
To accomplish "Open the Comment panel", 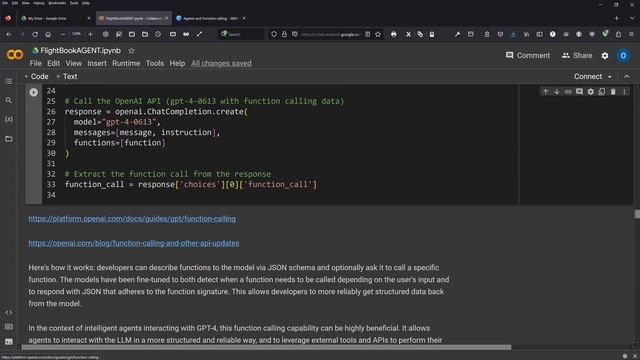I will [x=528, y=56].
